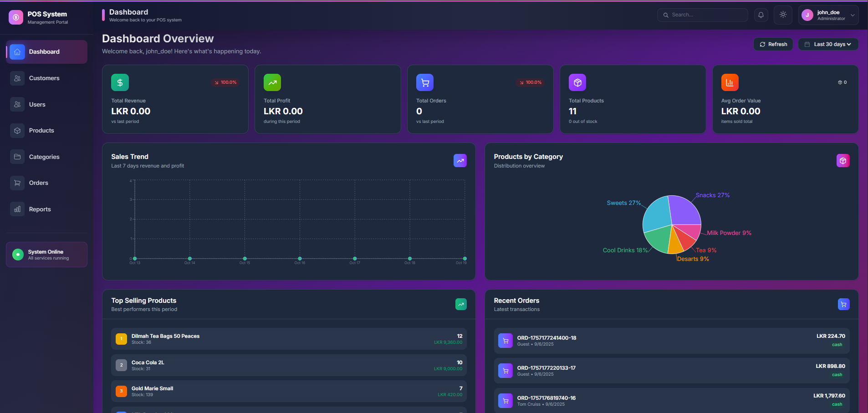Switch to light mode with the sun icon

click(783, 15)
